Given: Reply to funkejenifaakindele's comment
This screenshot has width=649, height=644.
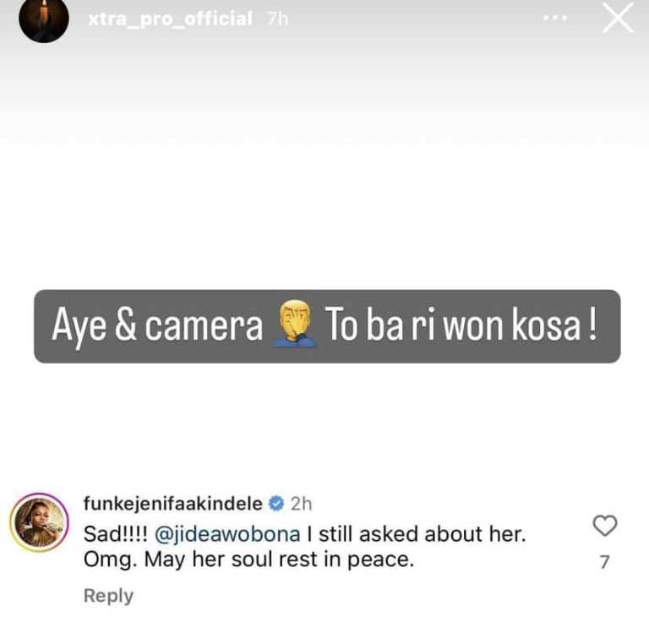Looking at the screenshot, I should point(108,596).
